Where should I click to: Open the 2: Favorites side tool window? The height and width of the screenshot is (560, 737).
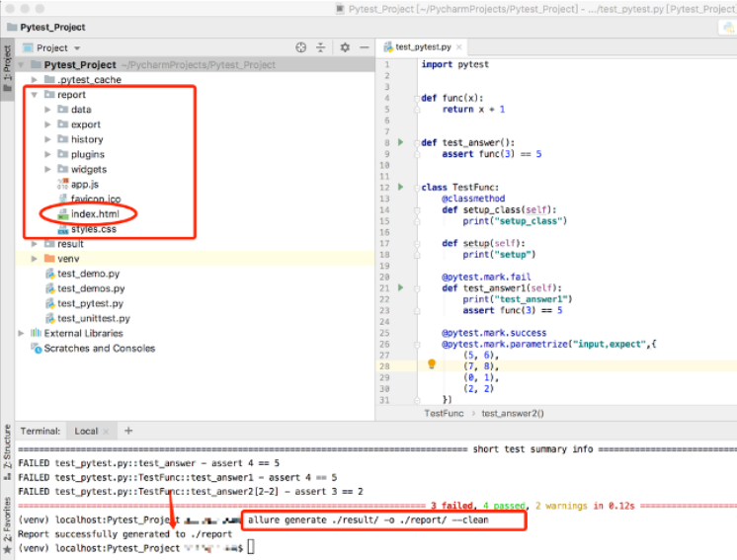click(x=7, y=525)
